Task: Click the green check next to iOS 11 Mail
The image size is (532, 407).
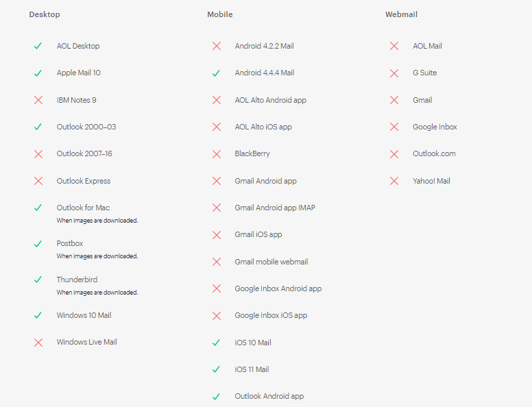Action: 217,369
